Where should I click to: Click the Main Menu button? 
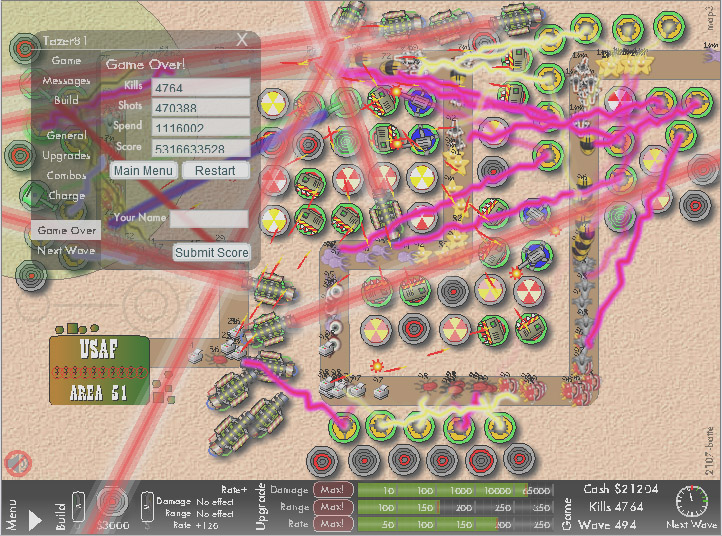click(144, 171)
